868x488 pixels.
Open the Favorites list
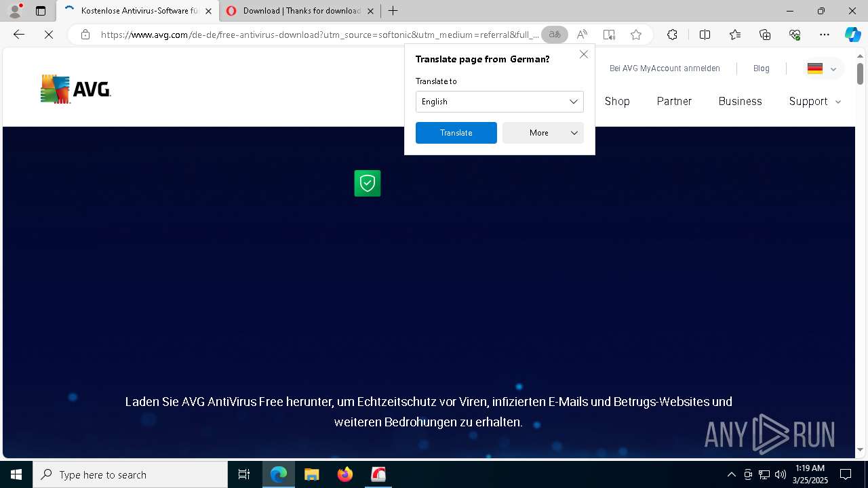pos(735,35)
